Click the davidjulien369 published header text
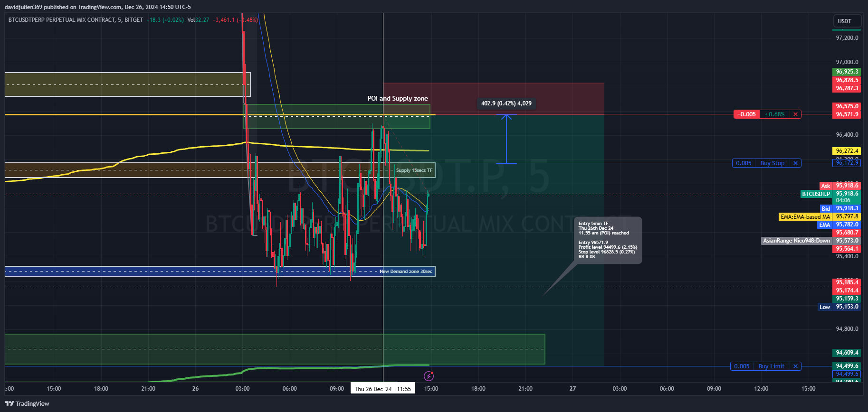The height and width of the screenshot is (412, 868). tap(97, 7)
